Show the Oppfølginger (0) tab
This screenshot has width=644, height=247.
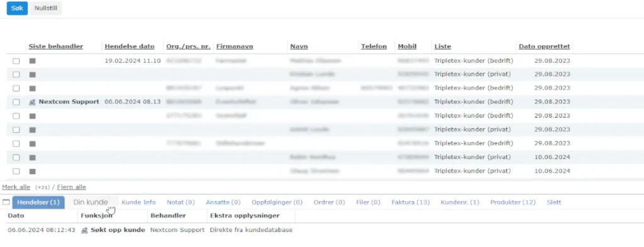pyautogui.click(x=277, y=202)
